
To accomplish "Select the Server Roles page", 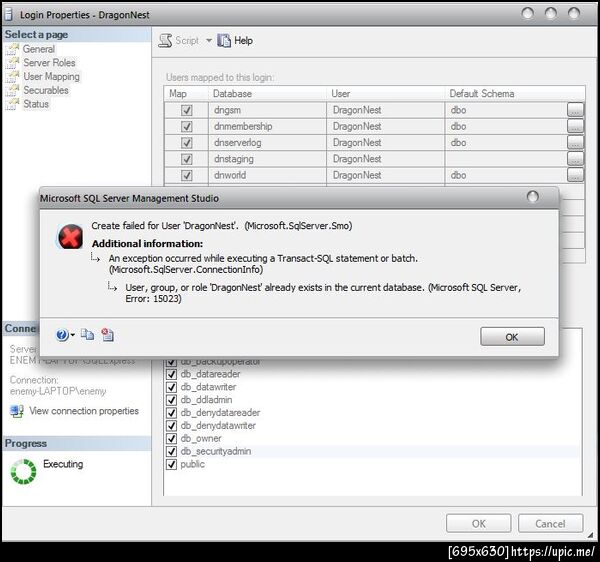I will 49,63.
